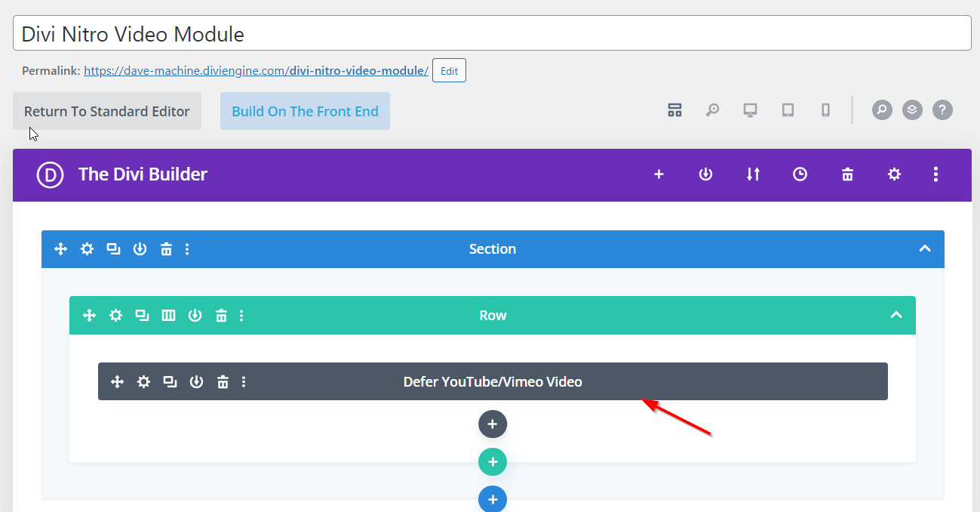Add a new module with the gray plus button
This screenshot has width=980, height=512.
tap(493, 424)
